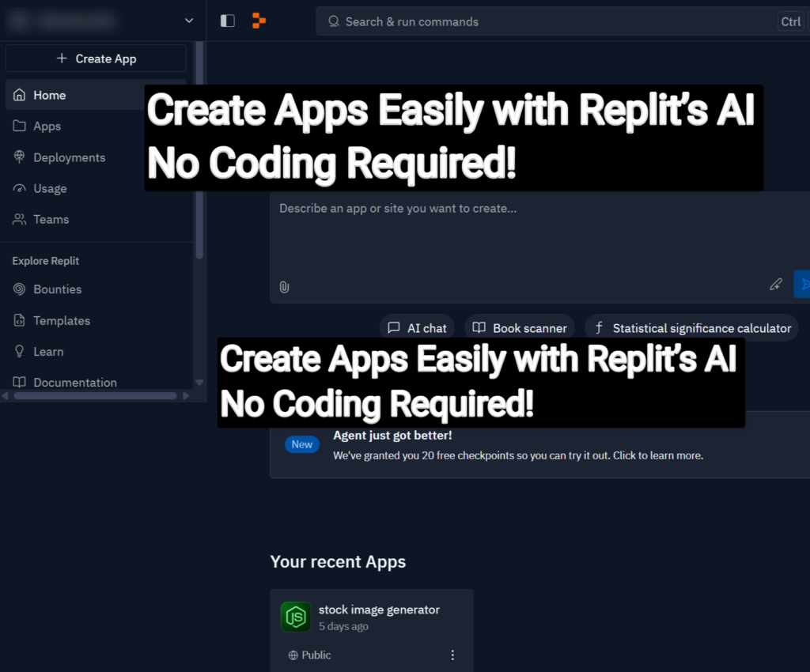
Task: Open the Learn lightbulb icon
Action: point(20,352)
